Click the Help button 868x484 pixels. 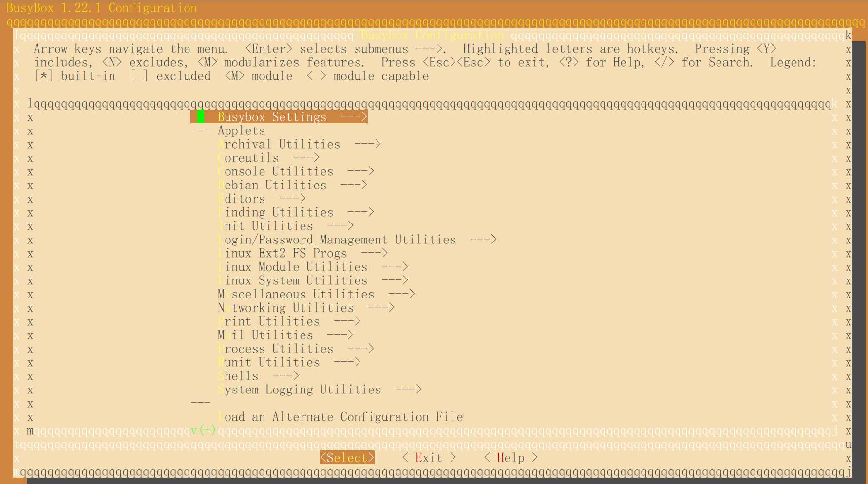[511, 458]
